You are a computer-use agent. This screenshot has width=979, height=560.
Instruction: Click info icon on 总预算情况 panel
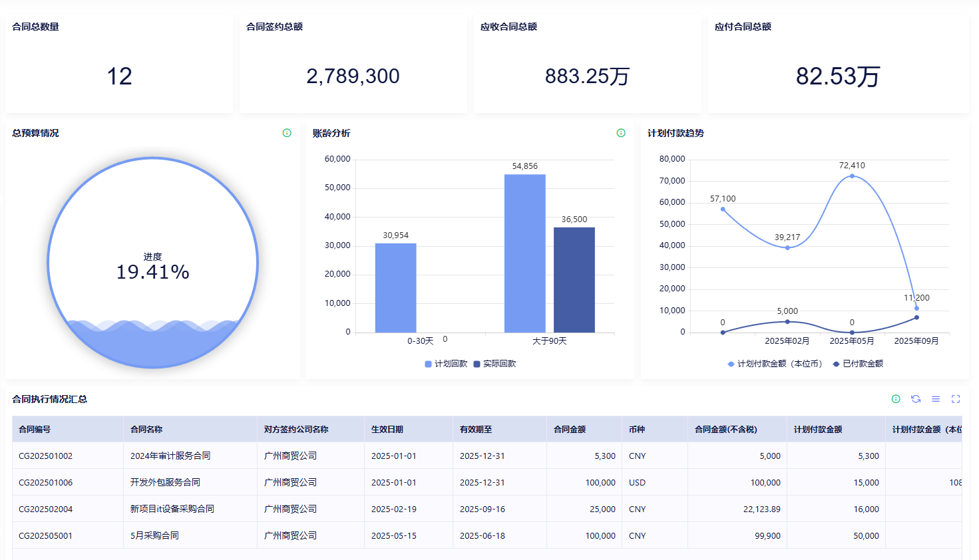287,133
